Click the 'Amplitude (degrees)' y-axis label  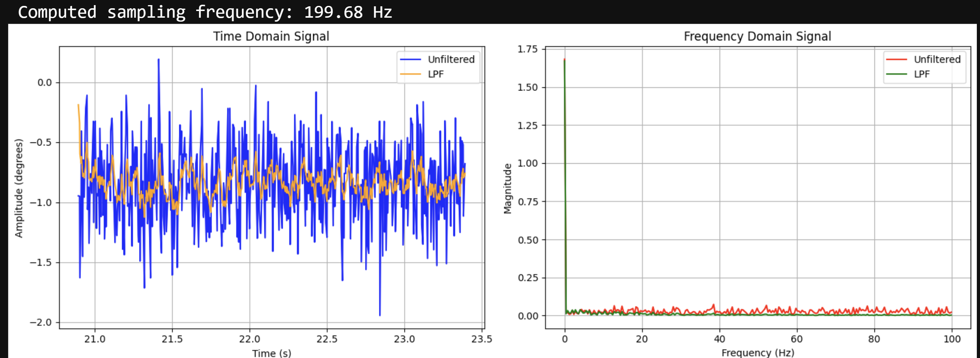coord(19,188)
